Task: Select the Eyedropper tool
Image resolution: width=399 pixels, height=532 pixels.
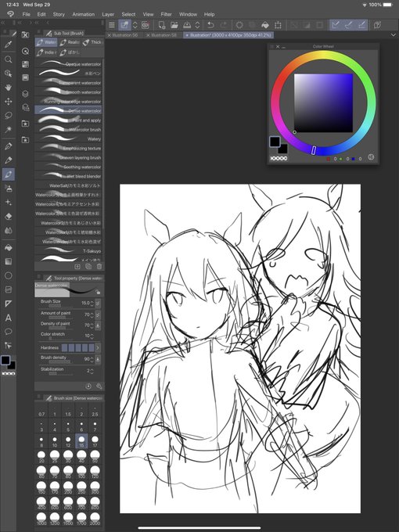Action: pyautogui.click(x=8, y=44)
